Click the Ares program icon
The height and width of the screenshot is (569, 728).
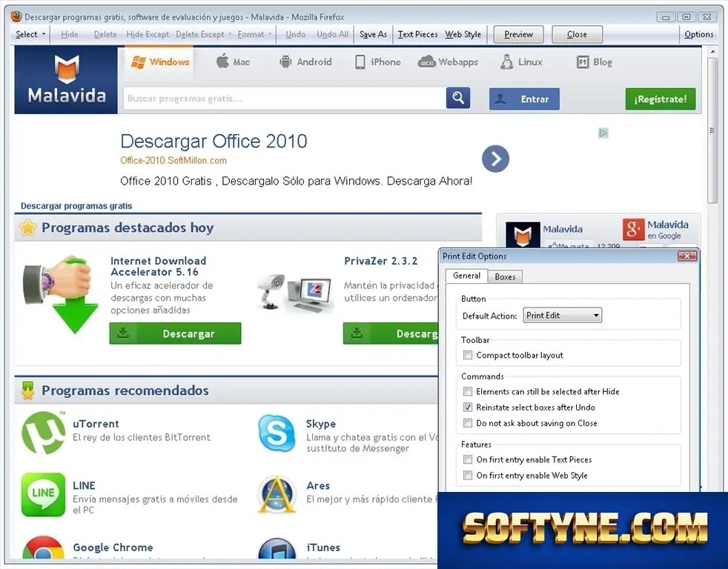277,495
